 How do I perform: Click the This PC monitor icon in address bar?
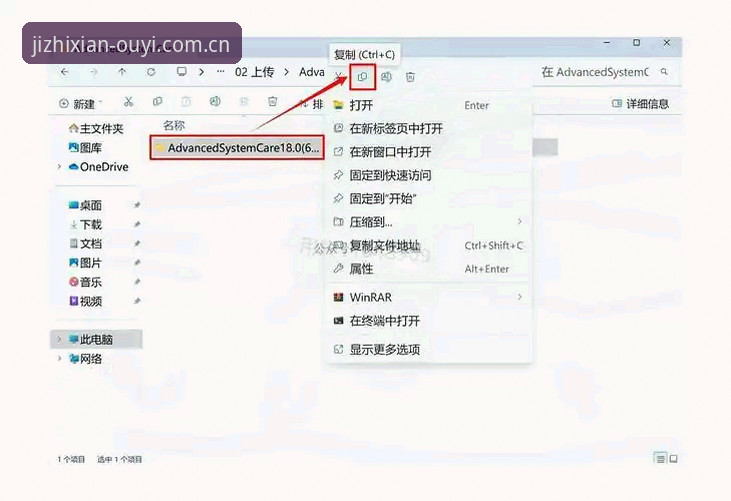(181, 72)
